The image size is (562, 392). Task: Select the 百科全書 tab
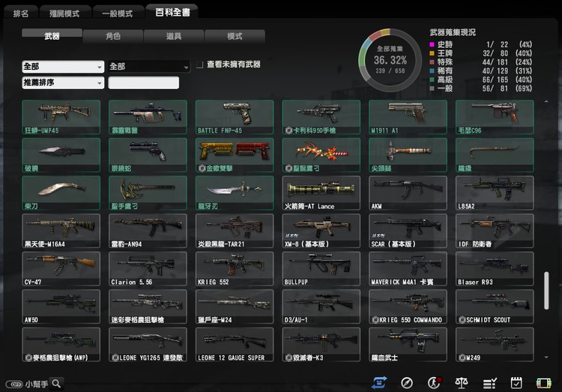[172, 12]
